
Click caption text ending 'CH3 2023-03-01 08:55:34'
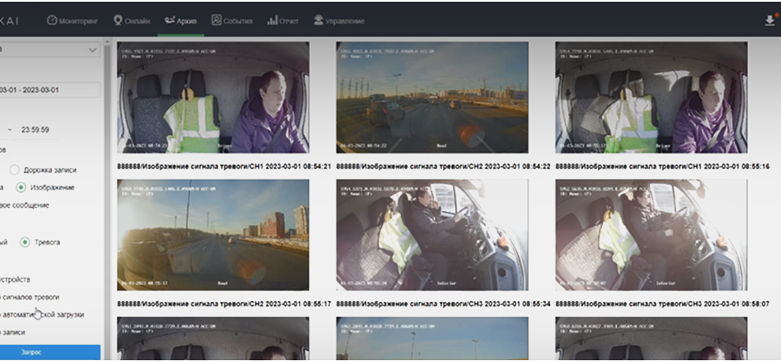coord(443,304)
